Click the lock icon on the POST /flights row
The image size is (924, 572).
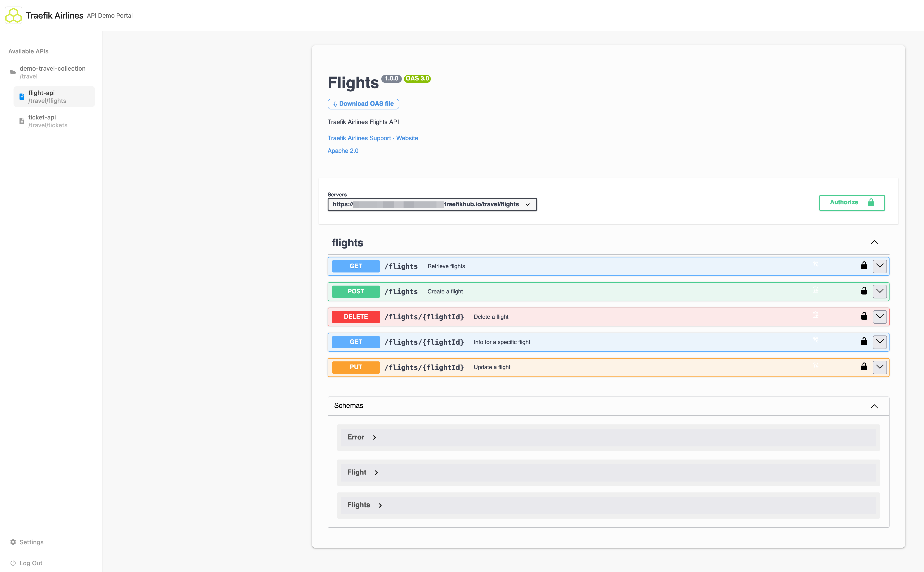point(864,291)
